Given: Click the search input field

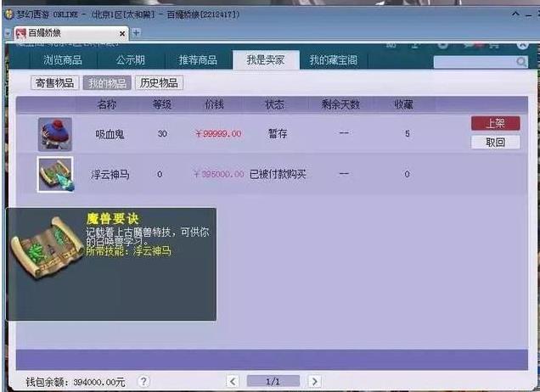Looking at the screenshot, I should 475,62.
